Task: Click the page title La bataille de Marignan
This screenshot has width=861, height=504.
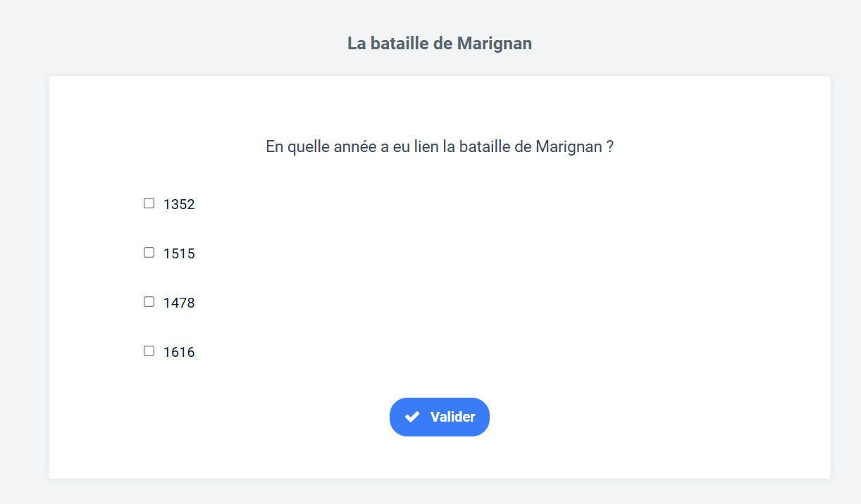Action: pos(439,44)
